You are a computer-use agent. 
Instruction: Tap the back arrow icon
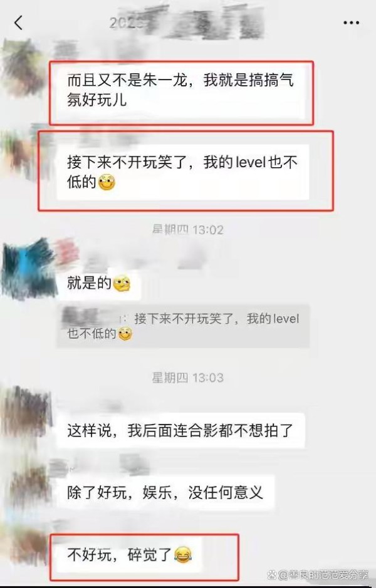18,23
